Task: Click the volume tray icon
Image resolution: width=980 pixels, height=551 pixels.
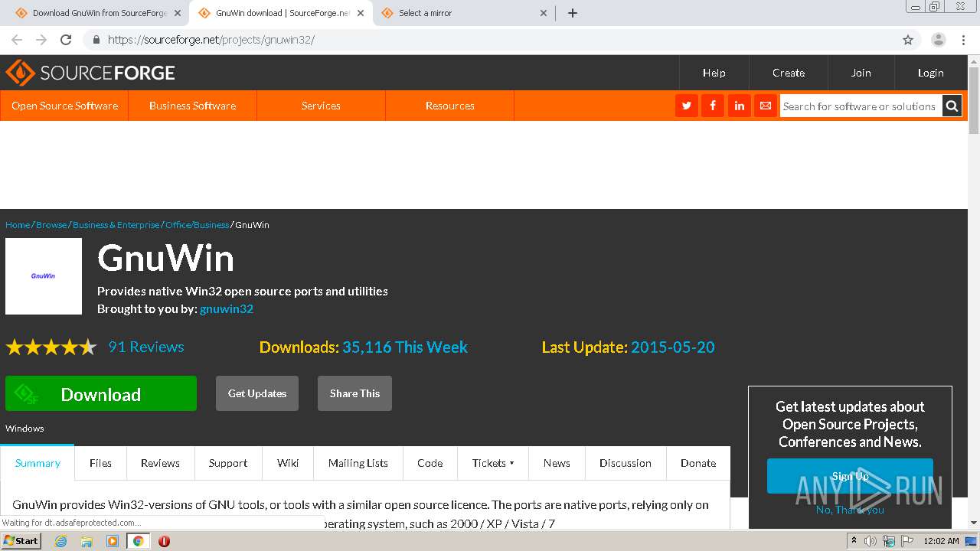Action: click(x=871, y=541)
